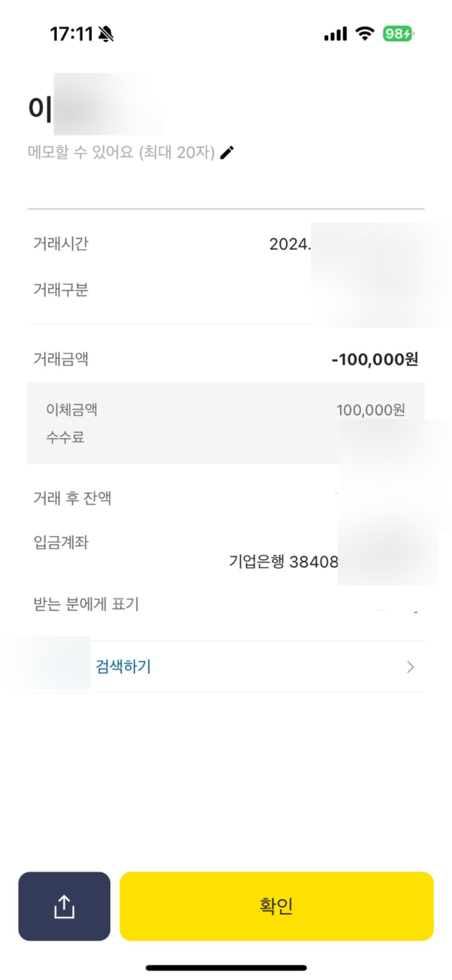Expand the 검색하기 row chevron arrow

click(x=410, y=667)
